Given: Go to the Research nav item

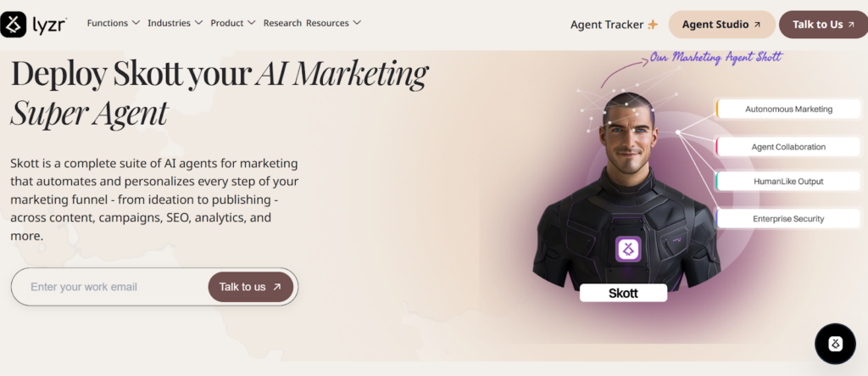Looking at the screenshot, I should pos(282,23).
